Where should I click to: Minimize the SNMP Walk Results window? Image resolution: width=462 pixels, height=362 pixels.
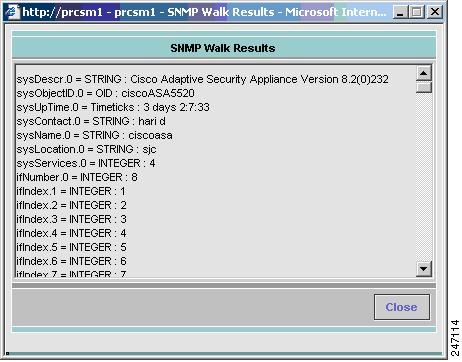click(400, 12)
